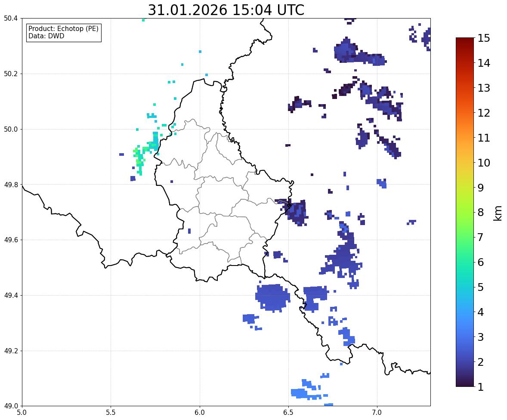
Task: Click the dark red top of the colorbar
Action: (465, 42)
